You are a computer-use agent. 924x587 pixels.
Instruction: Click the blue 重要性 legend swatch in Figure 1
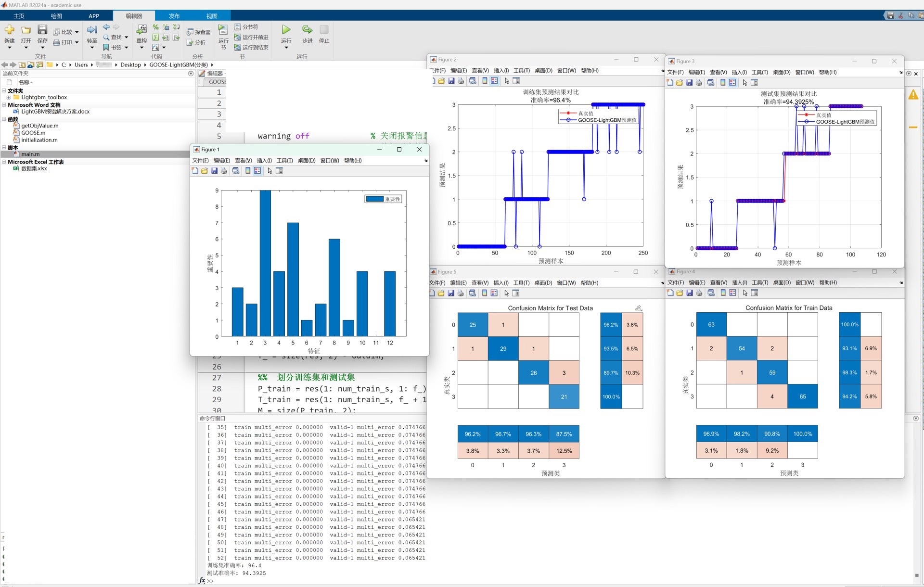374,199
